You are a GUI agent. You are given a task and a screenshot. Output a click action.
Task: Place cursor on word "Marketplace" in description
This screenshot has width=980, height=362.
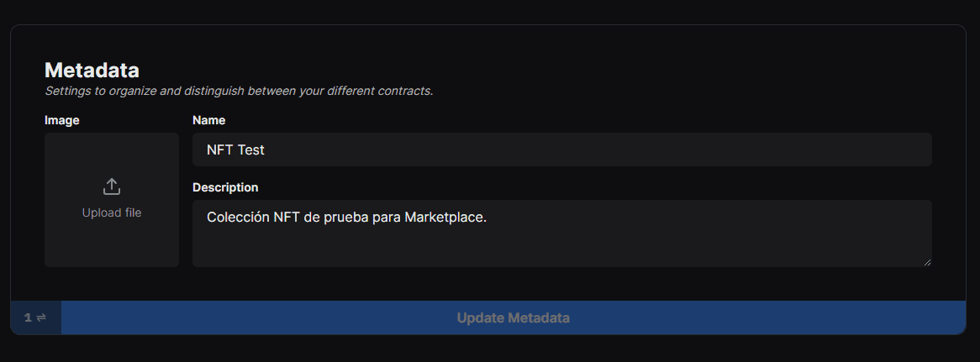pyautogui.click(x=444, y=218)
